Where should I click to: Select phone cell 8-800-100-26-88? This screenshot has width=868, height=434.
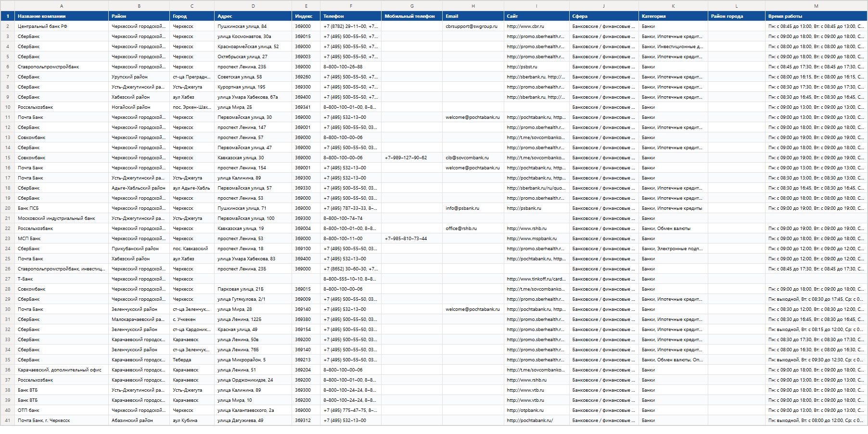point(351,67)
